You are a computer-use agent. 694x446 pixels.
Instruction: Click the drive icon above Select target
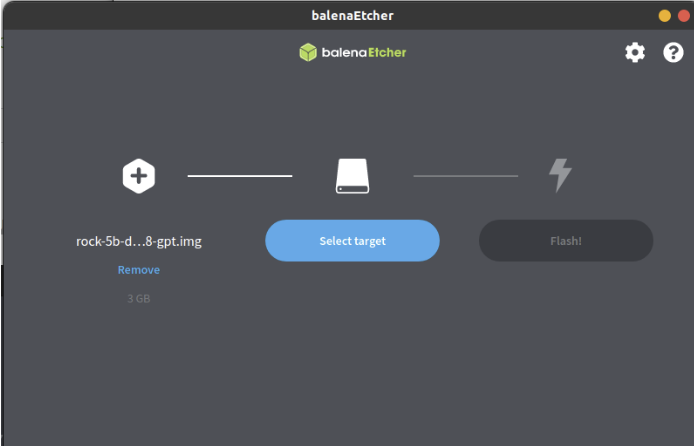(352, 176)
